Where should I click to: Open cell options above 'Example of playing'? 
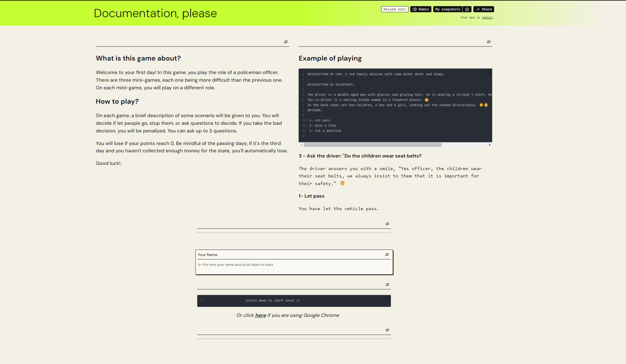pyautogui.click(x=489, y=42)
